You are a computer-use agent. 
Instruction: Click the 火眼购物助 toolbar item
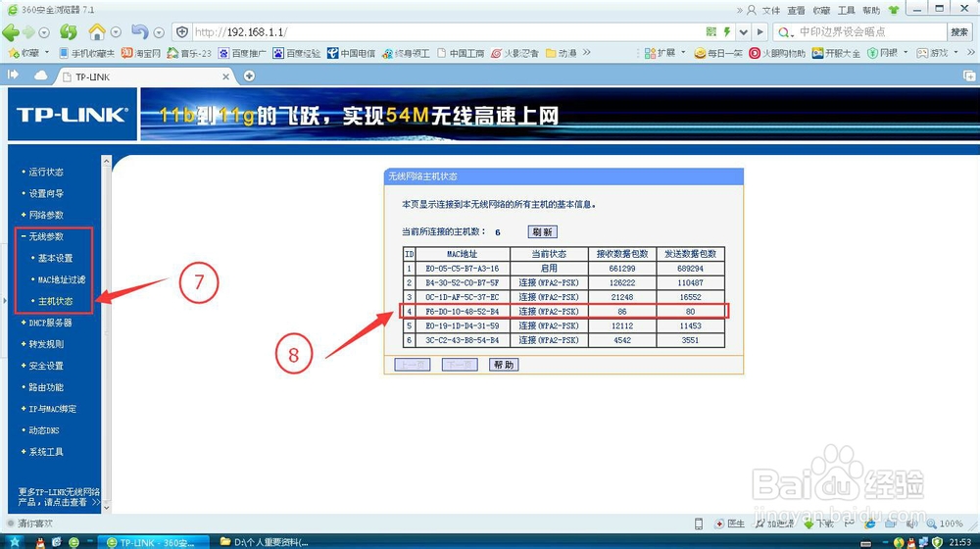[x=777, y=53]
